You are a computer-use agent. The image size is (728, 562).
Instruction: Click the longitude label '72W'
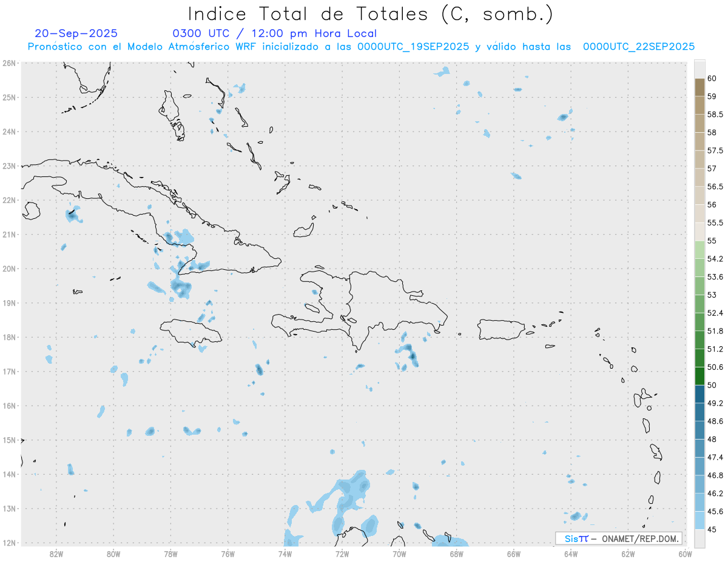point(342,554)
